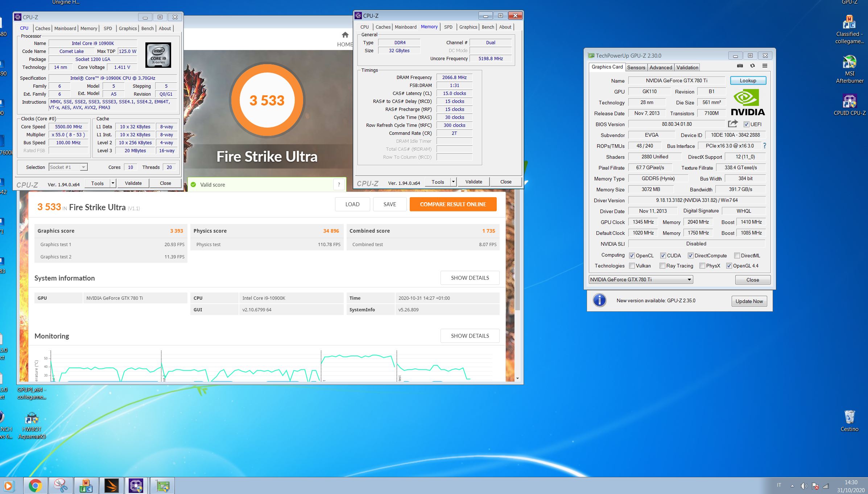Viewport: 868px width, 494px height.
Task: Click the share BIOS export icon in GPU-Z
Action: [x=733, y=124]
